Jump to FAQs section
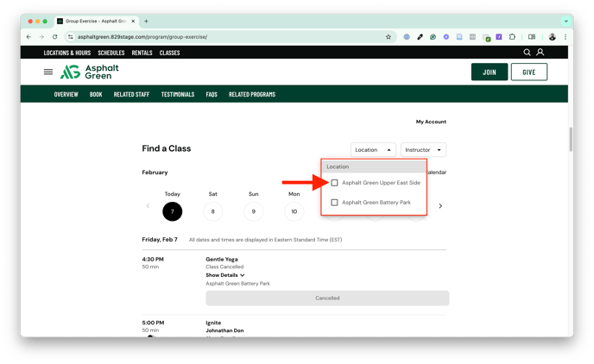 [212, 94]
